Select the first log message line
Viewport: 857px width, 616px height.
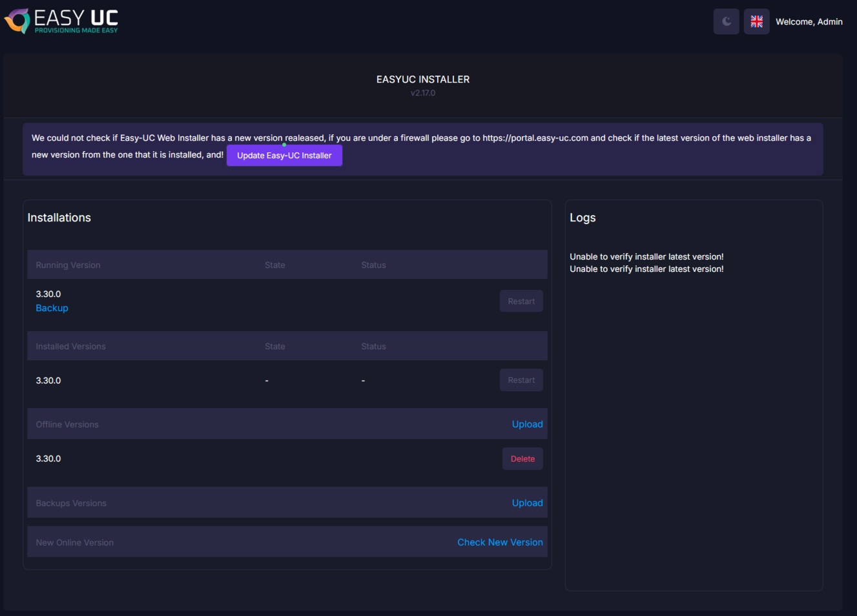pos(646,256)
